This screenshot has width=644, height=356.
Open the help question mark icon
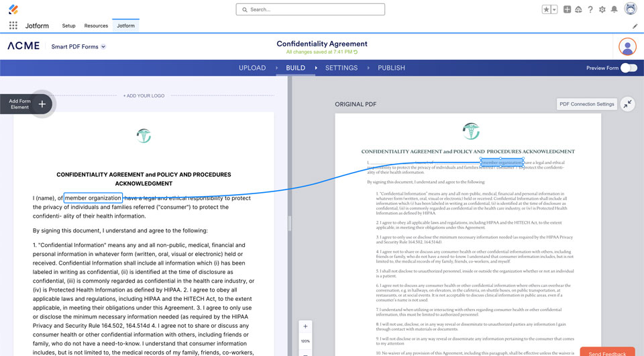(590, 9)
